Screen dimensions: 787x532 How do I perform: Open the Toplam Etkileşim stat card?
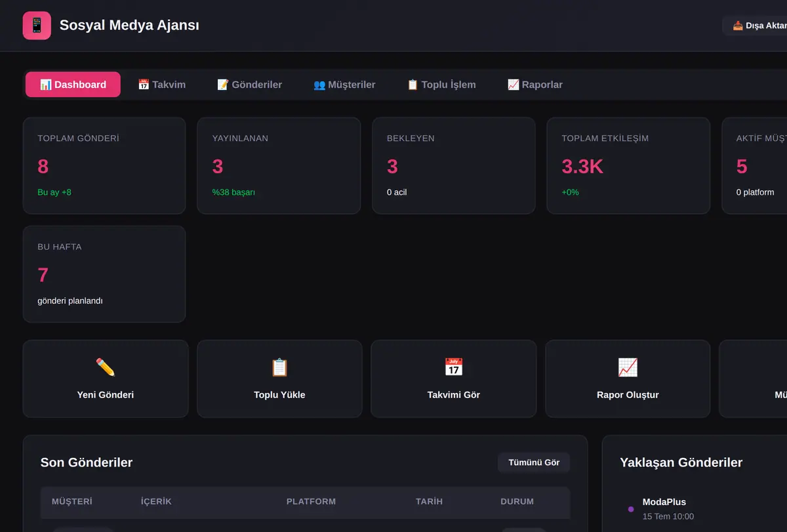tap(628, 166)
